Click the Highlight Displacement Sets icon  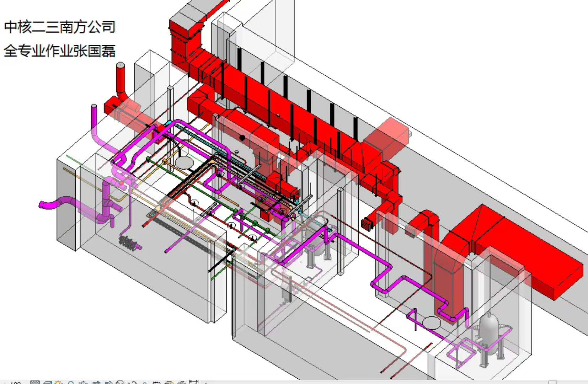click(x=181, y=383)
